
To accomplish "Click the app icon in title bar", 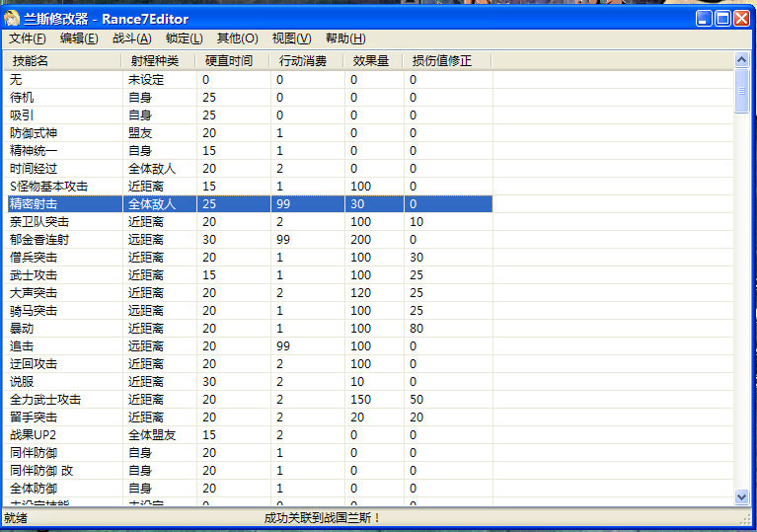I will pos(13,19).
